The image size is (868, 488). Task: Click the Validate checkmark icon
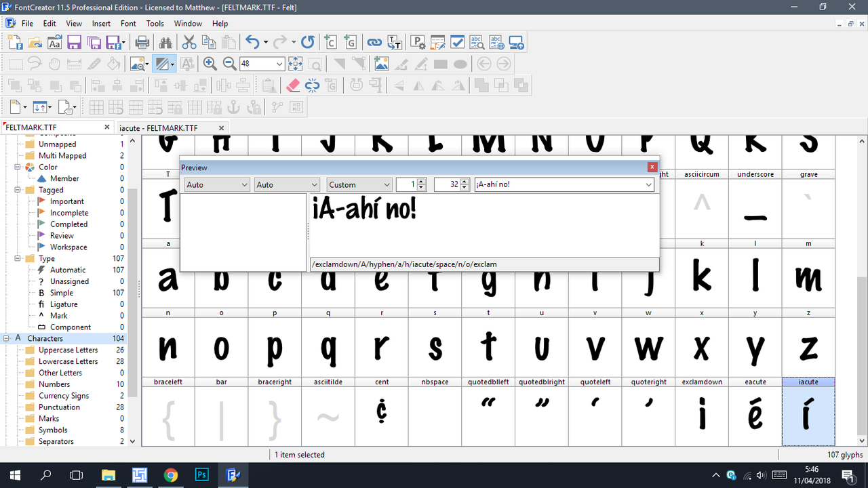tap(457, 42)
